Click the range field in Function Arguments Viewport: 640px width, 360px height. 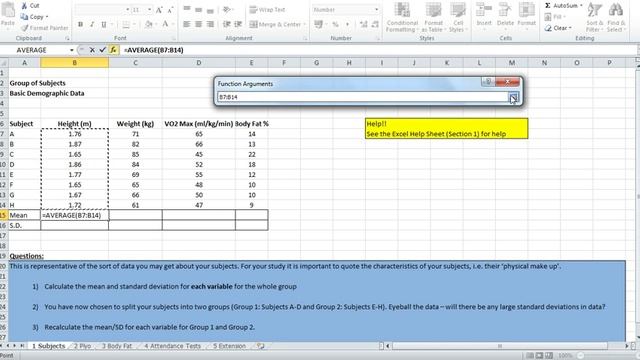(x=362, y=97)
